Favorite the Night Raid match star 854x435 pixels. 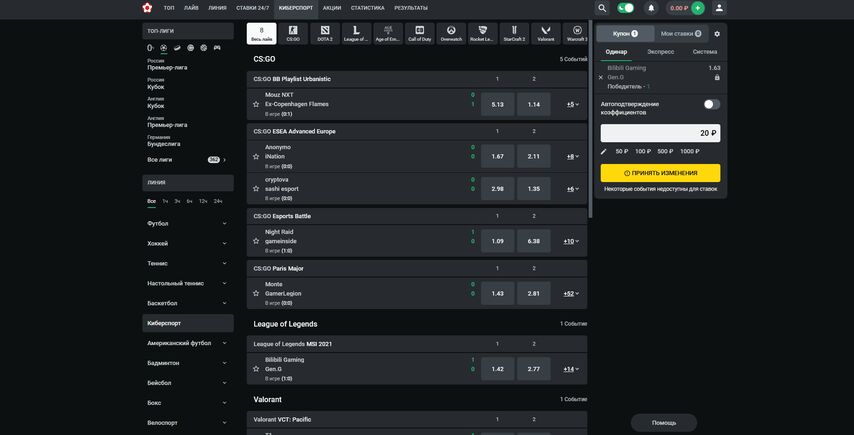click(x=256, y=241)
